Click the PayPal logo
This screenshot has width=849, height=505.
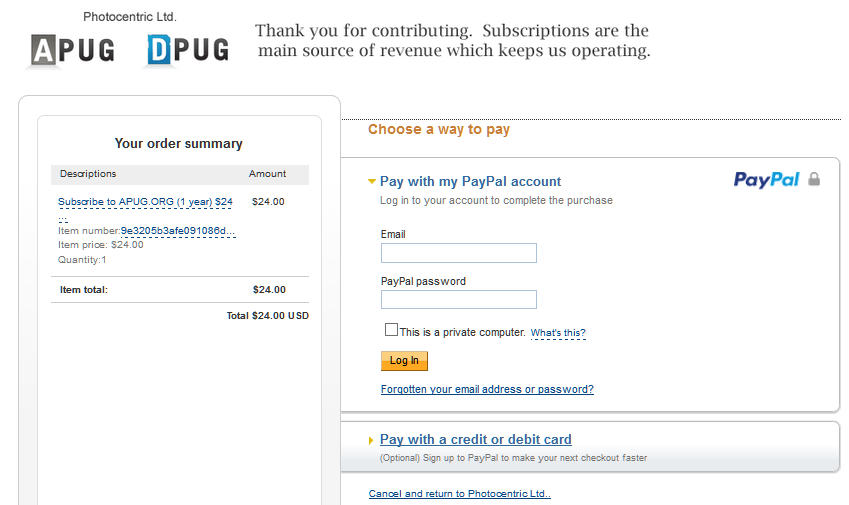[766, 180]
